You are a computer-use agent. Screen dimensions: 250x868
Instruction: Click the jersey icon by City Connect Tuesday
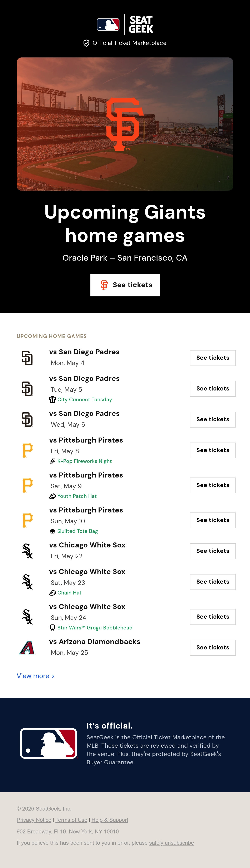pyautogui.click(x=53, y=400)
